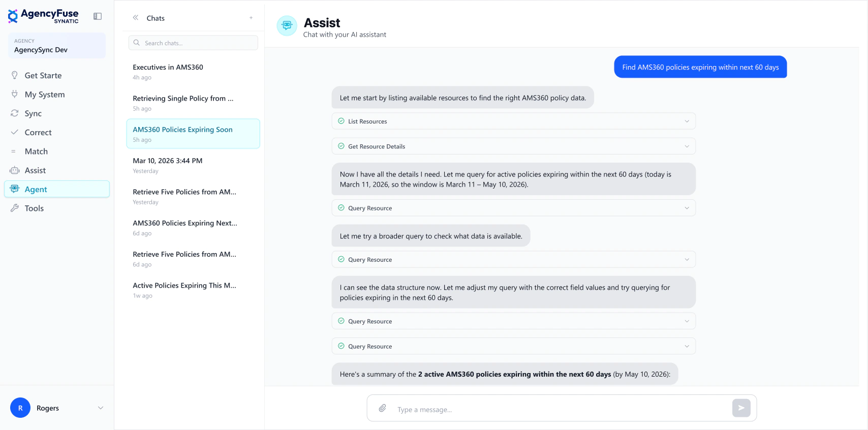
Task: Click the Match equals icon
Action: 14,151
